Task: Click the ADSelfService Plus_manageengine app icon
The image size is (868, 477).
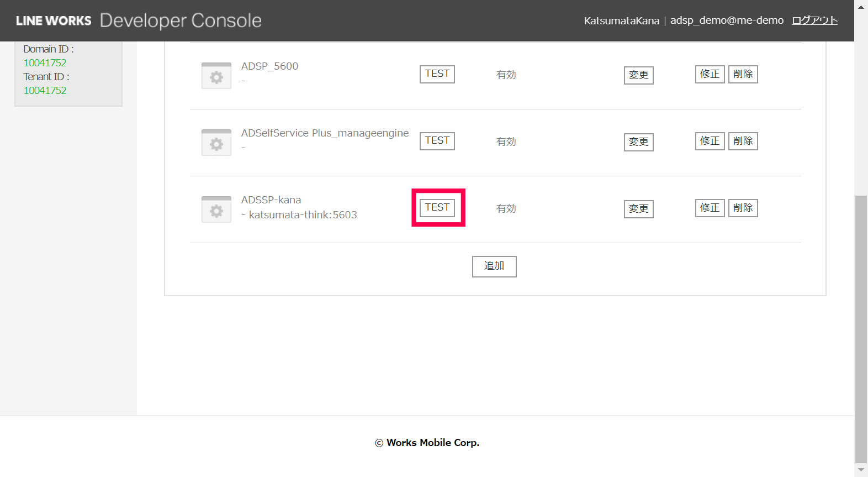Action: (x=216, y=143)
